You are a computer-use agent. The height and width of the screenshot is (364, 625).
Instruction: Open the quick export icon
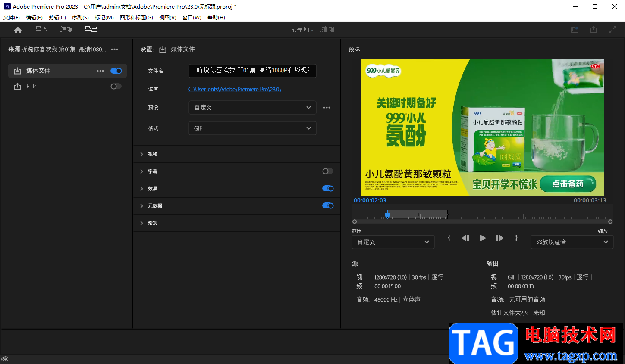point(594,30)
